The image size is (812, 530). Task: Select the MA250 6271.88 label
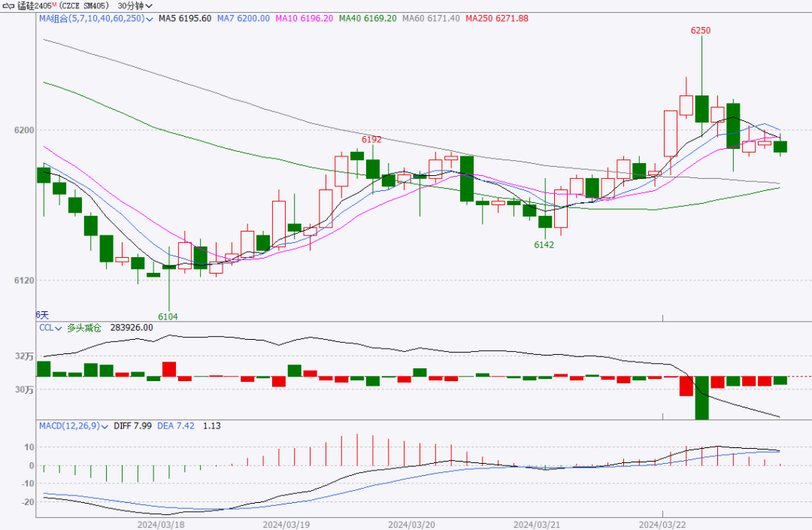click(497, 19)
